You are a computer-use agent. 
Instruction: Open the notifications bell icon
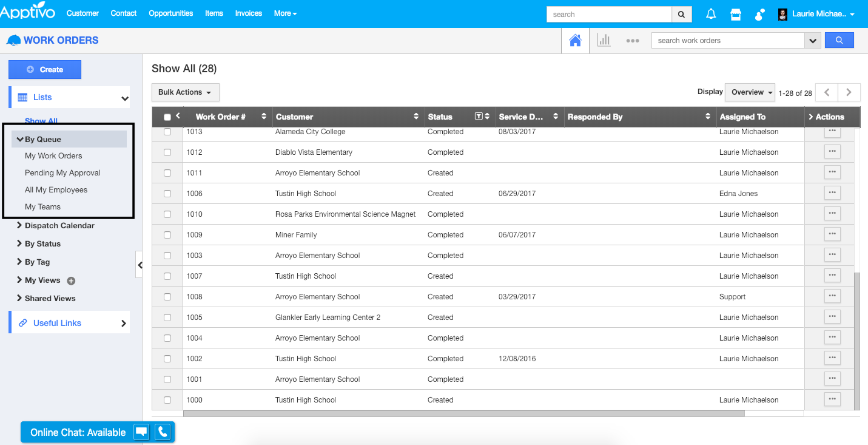click(711, 14)
